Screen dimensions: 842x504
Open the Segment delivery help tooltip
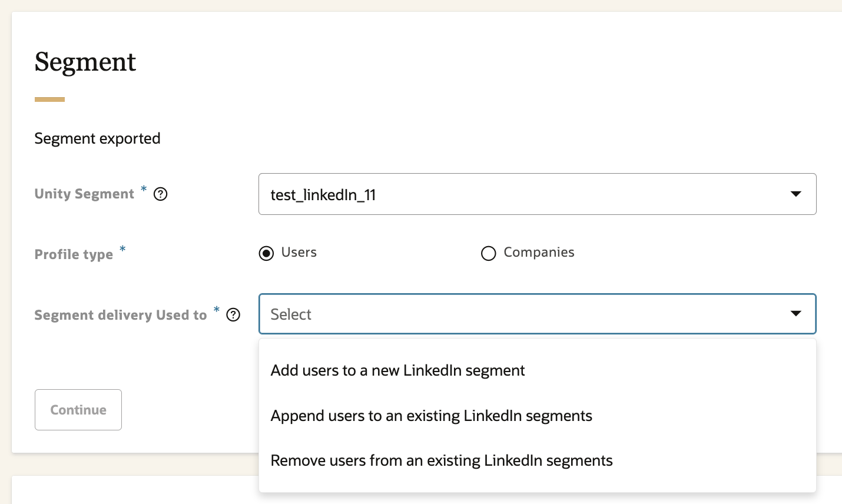click(x=233, y=315)
